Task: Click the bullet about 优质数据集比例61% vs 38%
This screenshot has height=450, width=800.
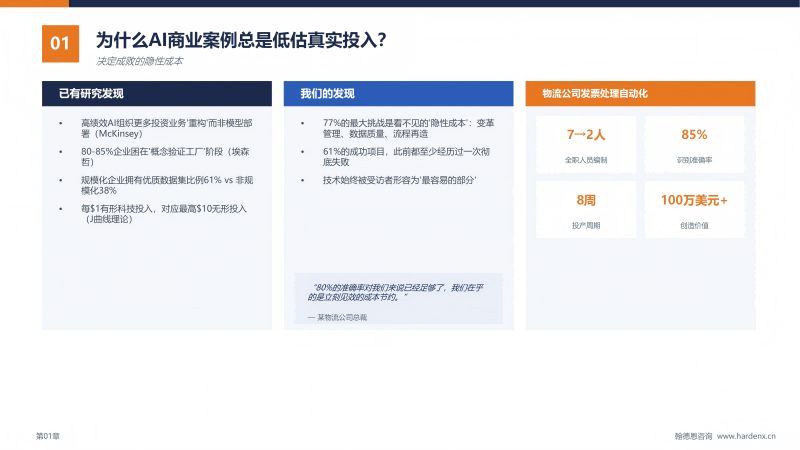Action: 167,185
